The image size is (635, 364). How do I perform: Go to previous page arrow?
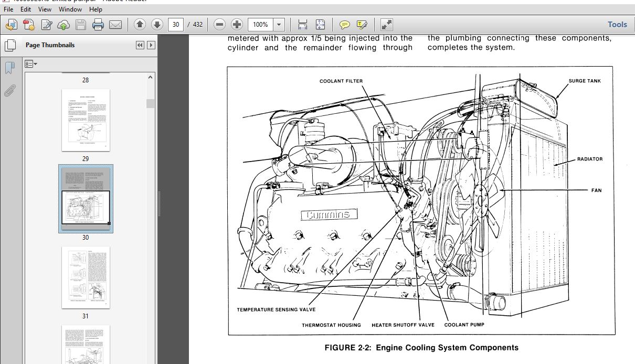pyautogui.click(x=140, y=24)
